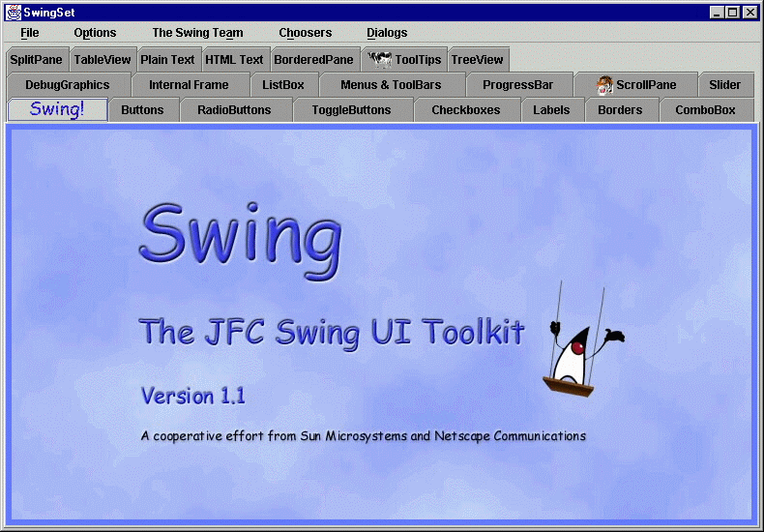
Task: Maximize the SwingSet window
Action: click(733, 13)
